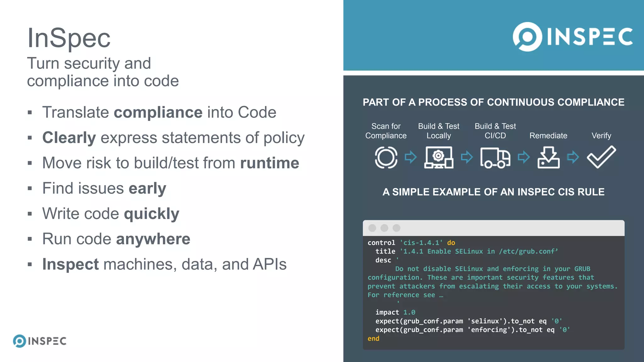Click heading 'PART OF A PROCESS OF CONTINUOUS COMPLIANCE'

coord(494,102)
